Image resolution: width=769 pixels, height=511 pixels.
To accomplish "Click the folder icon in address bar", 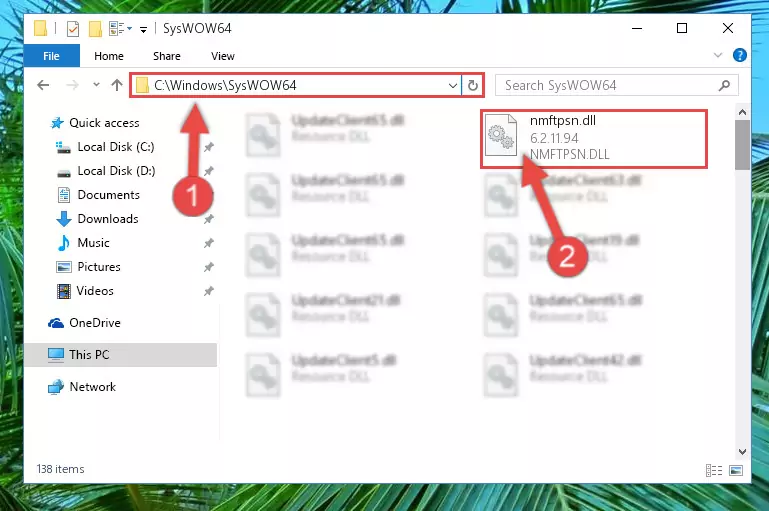I will 142,86.
